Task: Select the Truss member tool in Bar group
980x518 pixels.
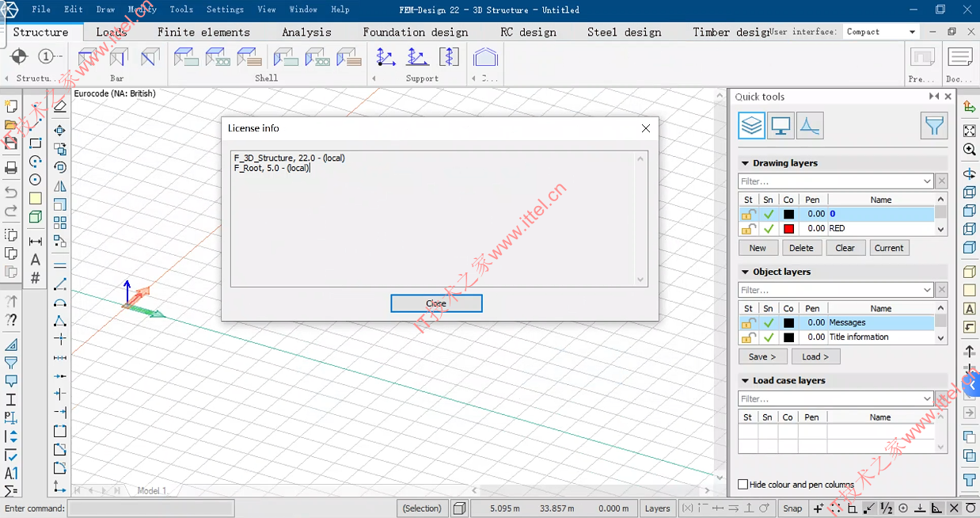Action: (x=150, y=58)
